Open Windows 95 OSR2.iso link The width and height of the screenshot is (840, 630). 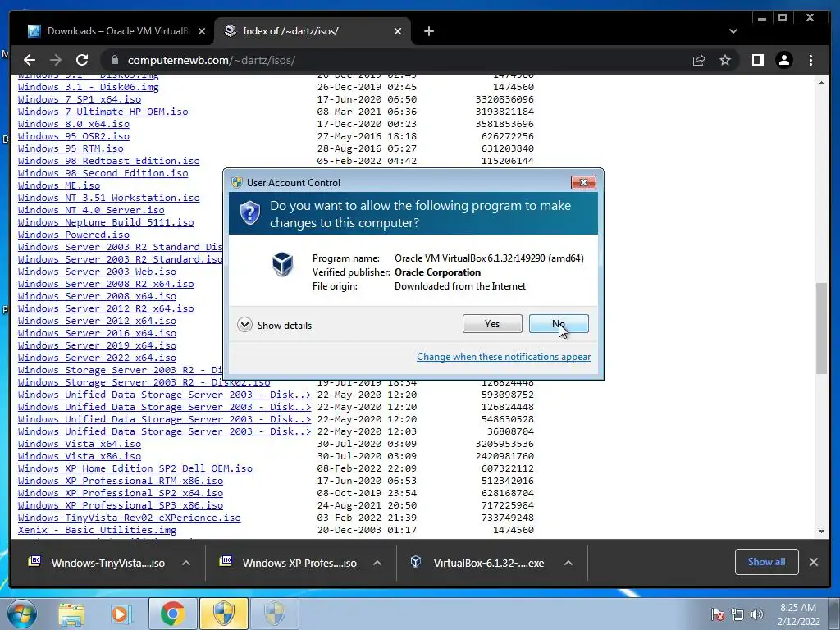[x=73, y=136]
